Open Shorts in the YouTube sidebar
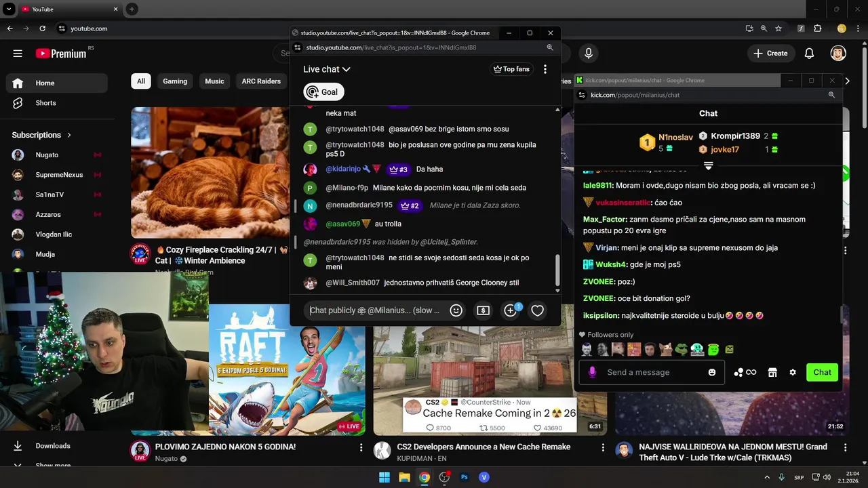The image size is (868, 488). pos(57,103)
